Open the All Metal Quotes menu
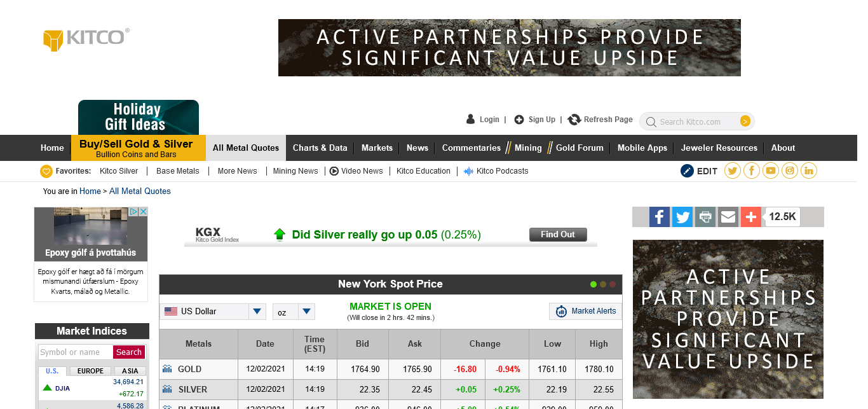Image resolution: width=868 pixels, height=409 pixels. (x=246, y=148)
